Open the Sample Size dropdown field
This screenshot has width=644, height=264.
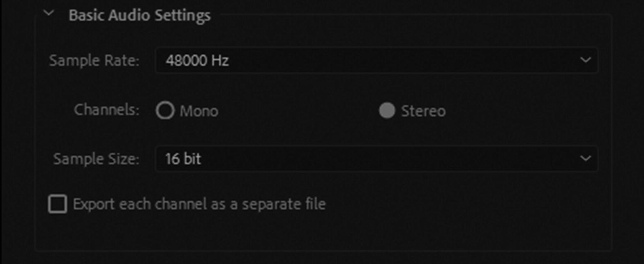coord(376,158)
